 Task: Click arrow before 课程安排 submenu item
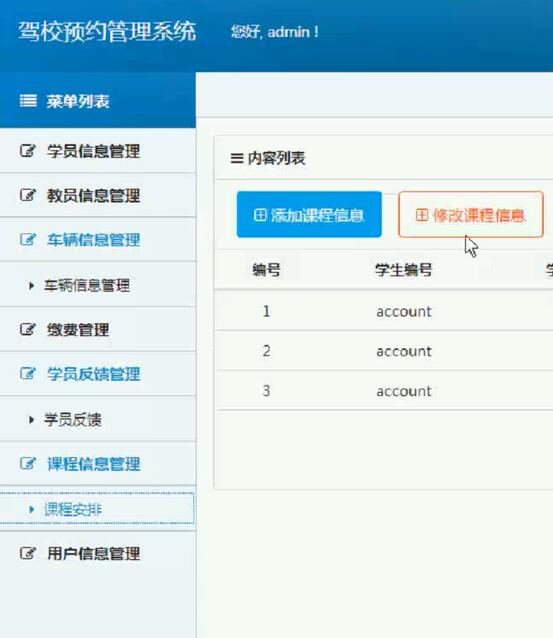(x=31, y=509)
